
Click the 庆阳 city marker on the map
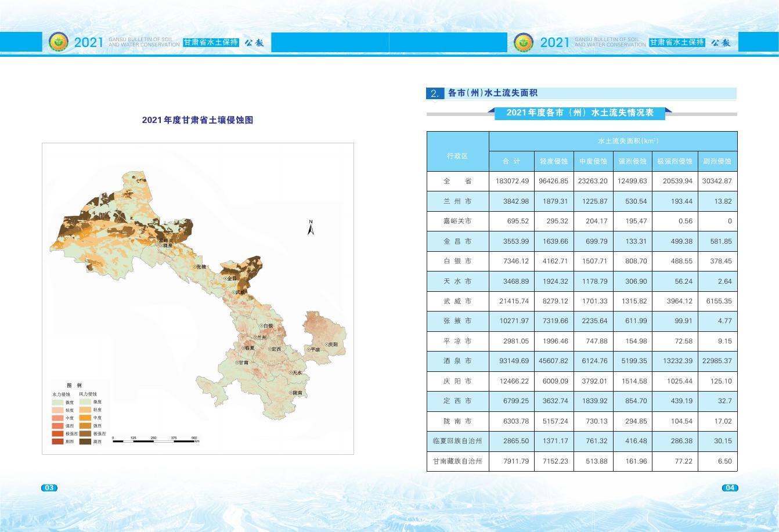coord(326,345)
